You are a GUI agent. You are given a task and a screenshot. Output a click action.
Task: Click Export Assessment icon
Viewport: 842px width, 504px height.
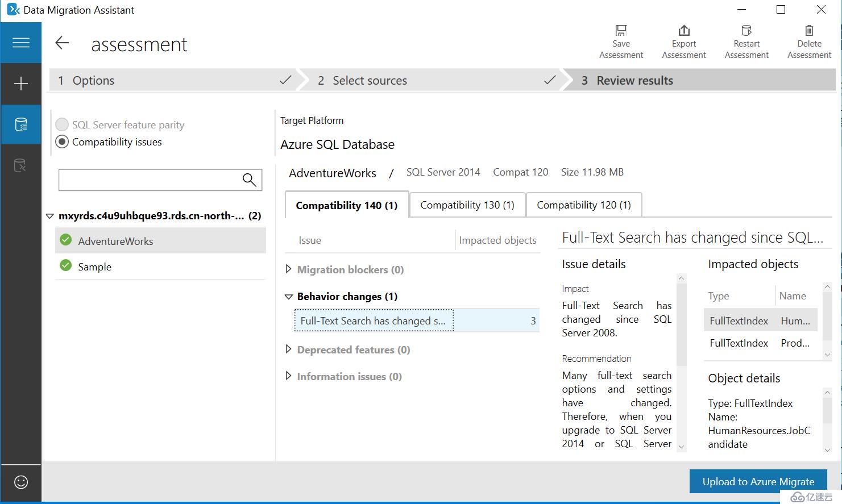click(684, 30)
